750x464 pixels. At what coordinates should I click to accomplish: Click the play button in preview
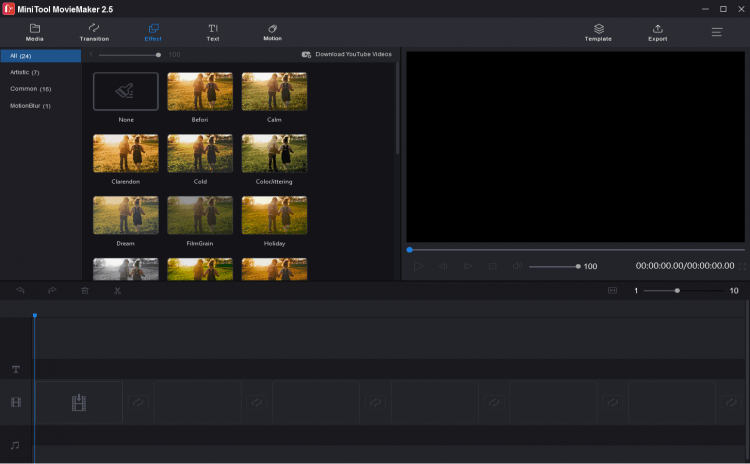click(x=419, y=266)
